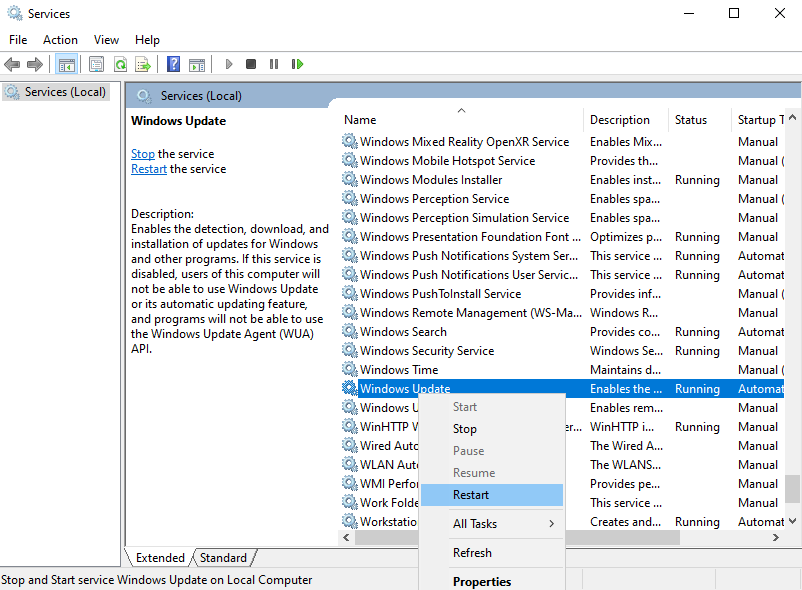Open Properties from the context menu
Image resolution: width=802 pixels, height=590 pixels.
coord(492,582)
